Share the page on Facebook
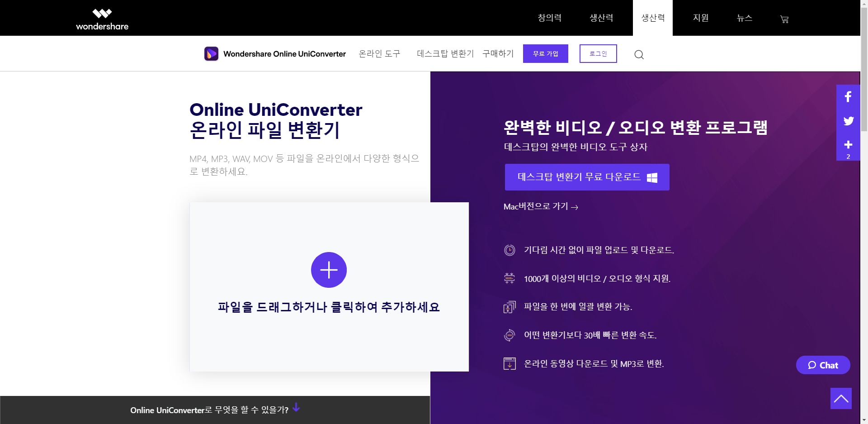Image resolution: width=868 pixels, height=424 pixels. 848,97
